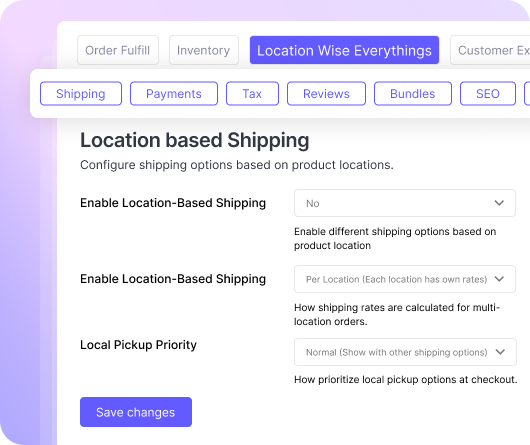This screenshot has width=530, height=445.
Task: Open the Per Location rates dropdown
Action: click(405, 279)
